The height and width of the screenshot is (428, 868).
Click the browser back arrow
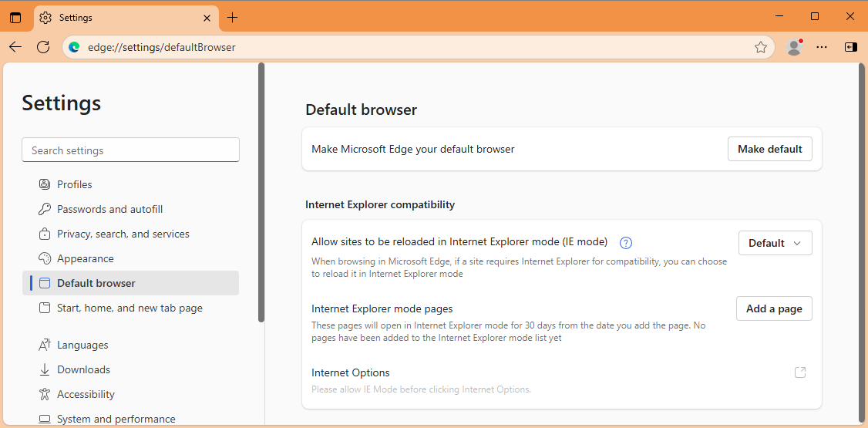click(x=15, y=47)
